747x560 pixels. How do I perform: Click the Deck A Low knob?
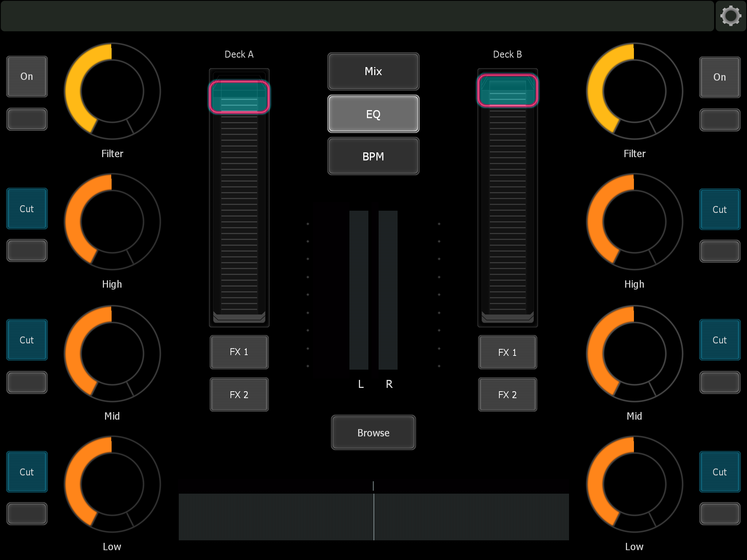[112, 484]
